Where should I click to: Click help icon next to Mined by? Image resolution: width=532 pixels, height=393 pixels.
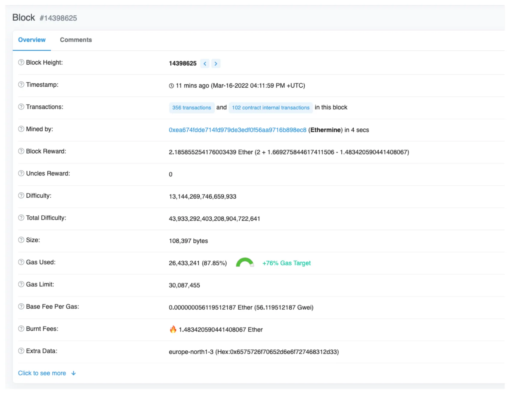coord(21,129)
